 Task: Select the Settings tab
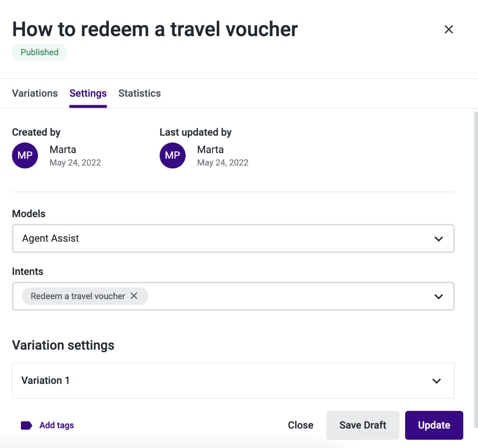pyautogui.click(x=88, y=93)
